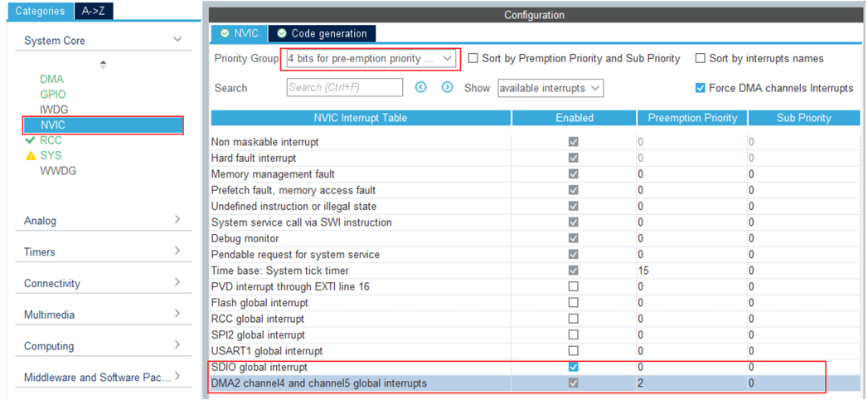Expand the Connectivity category
This screenshot has height=400, width=868.
[x=177, y=283]
